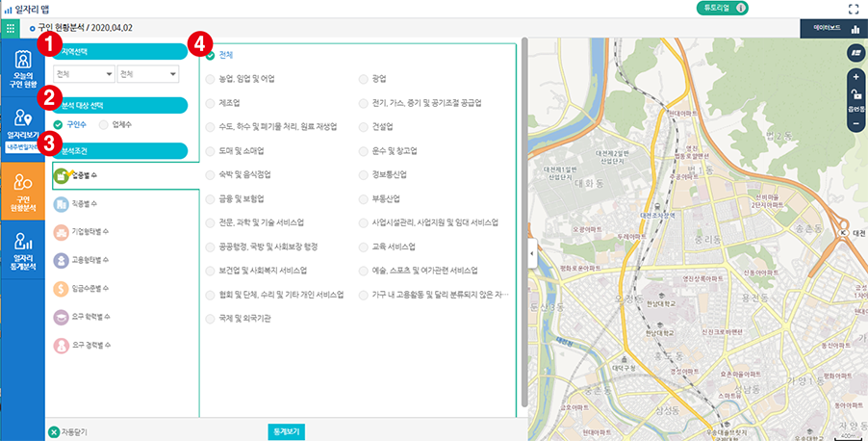Toggle the 자동닫기 auto-close option
The width and height of the screenshot is (868, 441).
click(x=67, y=432)
